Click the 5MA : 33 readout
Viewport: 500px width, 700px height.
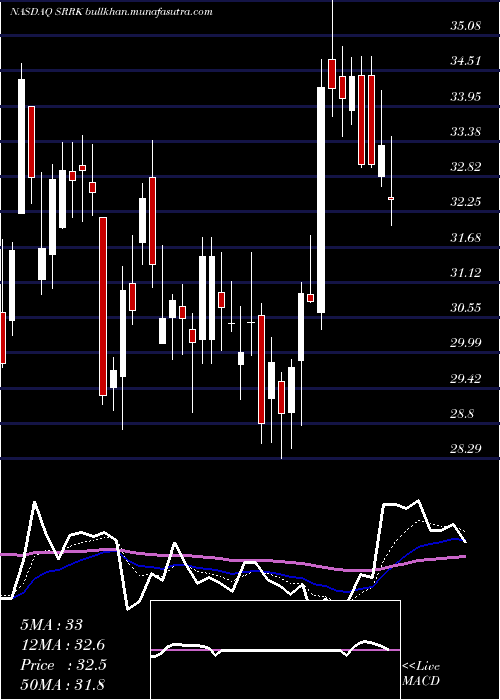[x=52, y=624]
